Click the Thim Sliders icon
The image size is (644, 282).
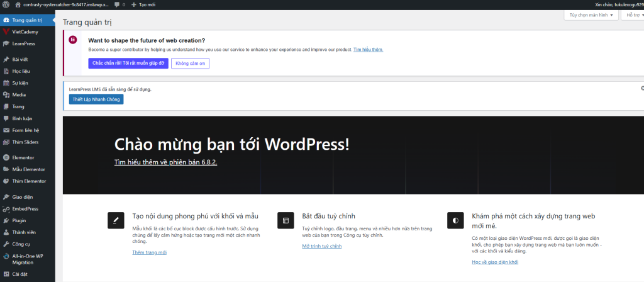[6, 142]
